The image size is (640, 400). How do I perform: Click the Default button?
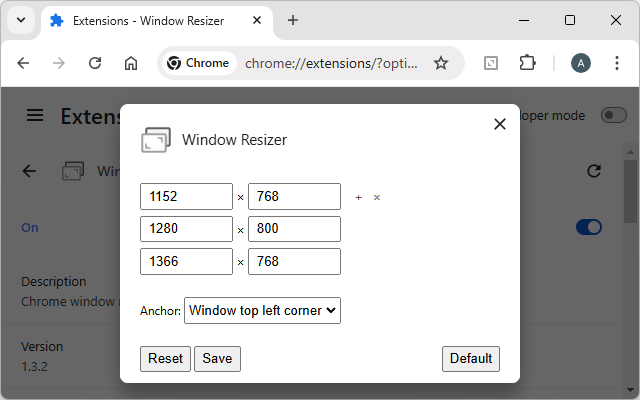click(x=471, y=359)
